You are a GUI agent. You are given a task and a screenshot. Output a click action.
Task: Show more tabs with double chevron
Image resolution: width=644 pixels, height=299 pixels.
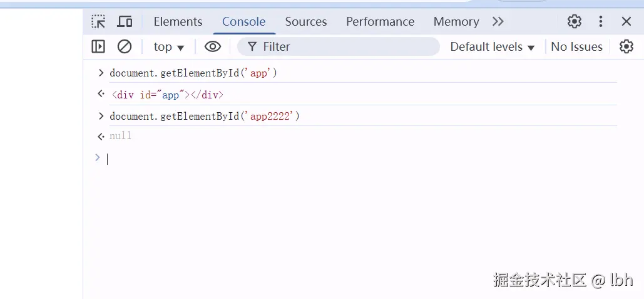498,21
